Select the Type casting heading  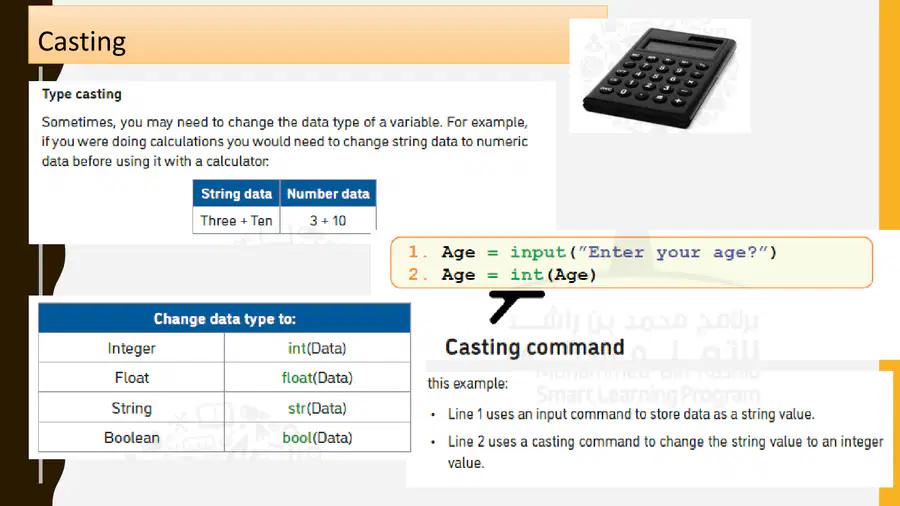[82, 94]
